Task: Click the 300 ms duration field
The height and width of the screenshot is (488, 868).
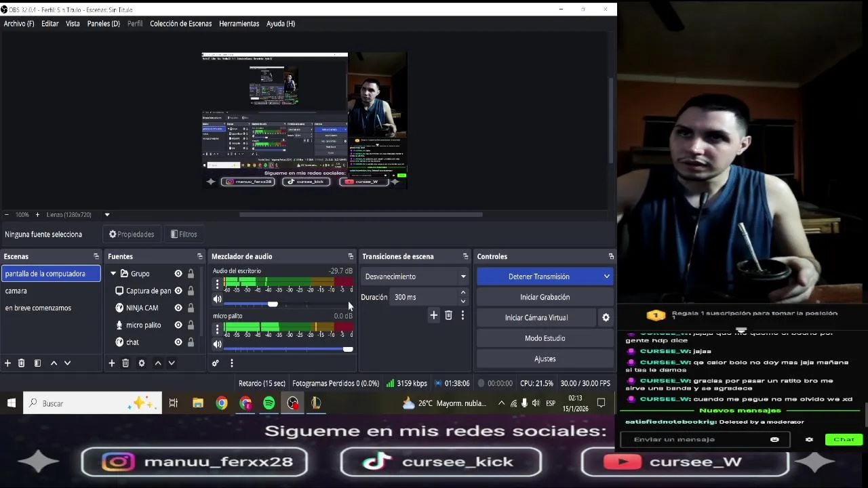Action: (x=425, y=297)
